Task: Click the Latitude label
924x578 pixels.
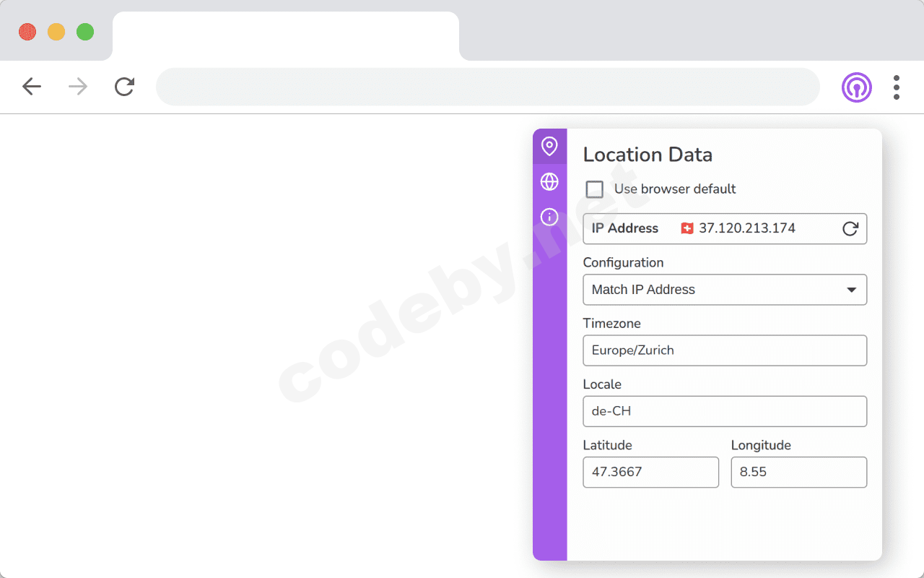Action: [x=607, y=445]
